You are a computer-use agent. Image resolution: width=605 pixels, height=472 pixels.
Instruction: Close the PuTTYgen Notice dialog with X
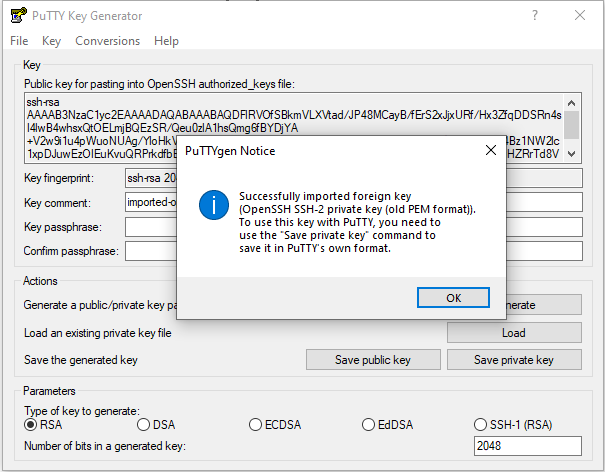tap(490, 151)
